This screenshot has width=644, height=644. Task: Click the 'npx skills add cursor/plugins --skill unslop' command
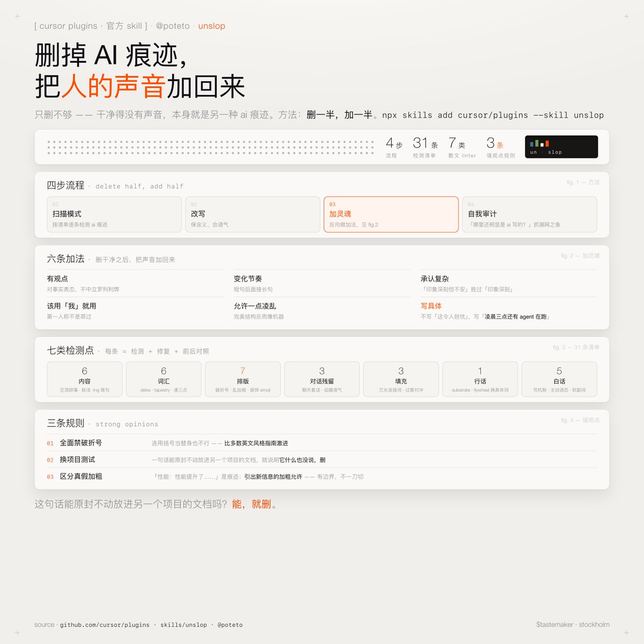(x=493, y=115)
